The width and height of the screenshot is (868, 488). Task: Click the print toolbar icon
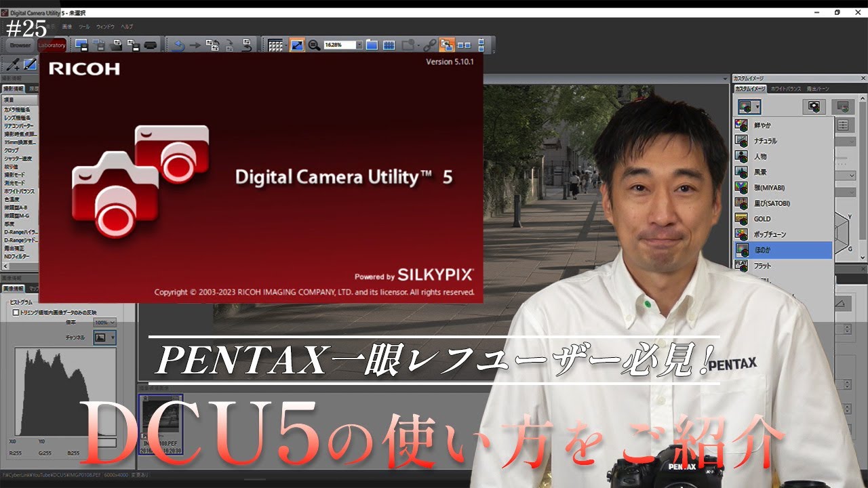point(151,45)
